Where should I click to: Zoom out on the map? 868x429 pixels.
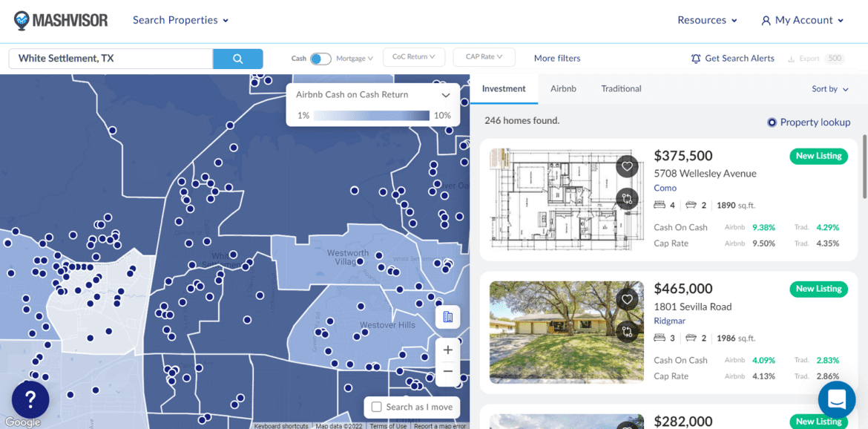point(447,371)
